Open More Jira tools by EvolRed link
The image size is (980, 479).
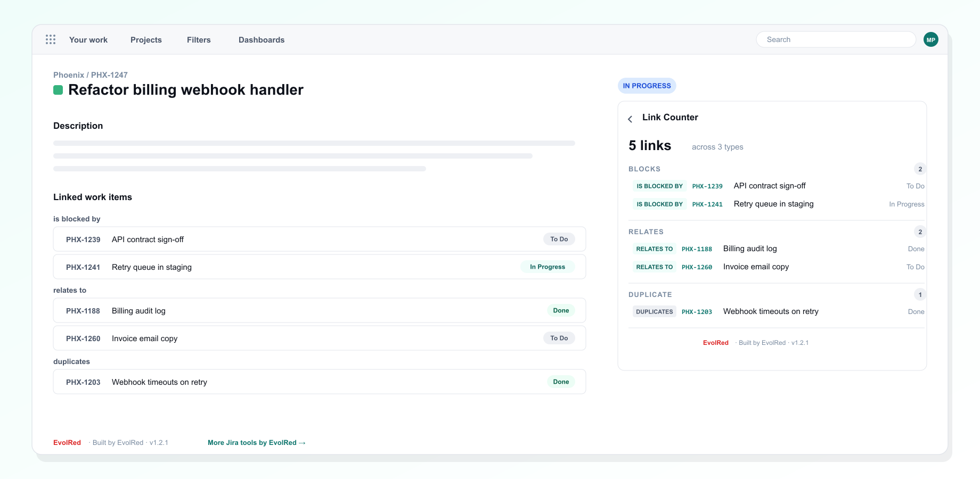coord(256,443)
